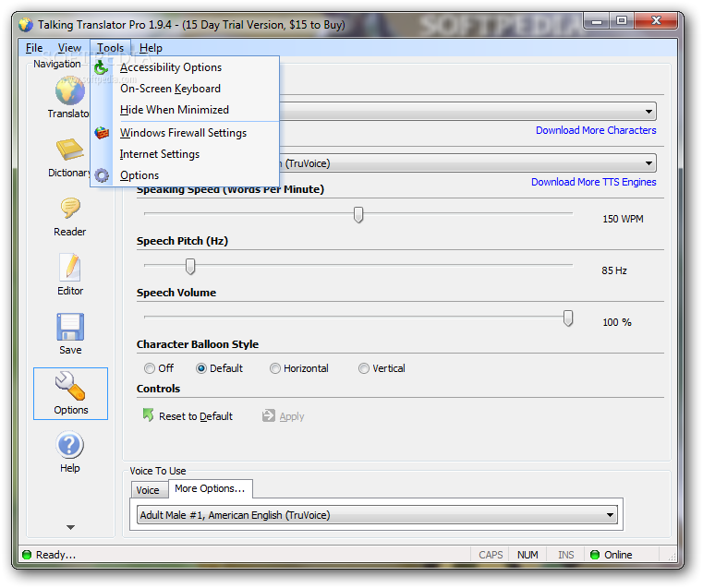Click the 85 Hz value
703x588 pixels.
click(x=614, y=270)
